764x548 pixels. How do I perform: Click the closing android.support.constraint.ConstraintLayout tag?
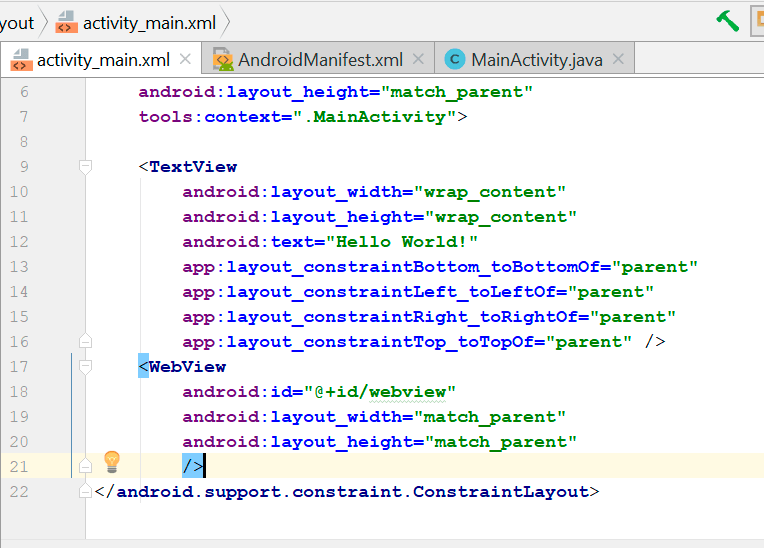tap(347, 492)
